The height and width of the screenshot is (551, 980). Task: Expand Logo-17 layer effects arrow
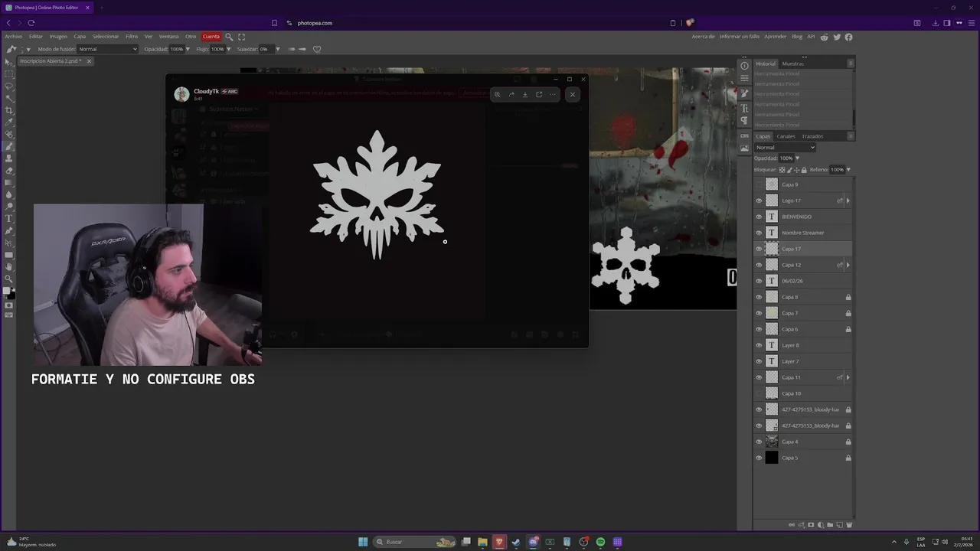coord(848,201)
